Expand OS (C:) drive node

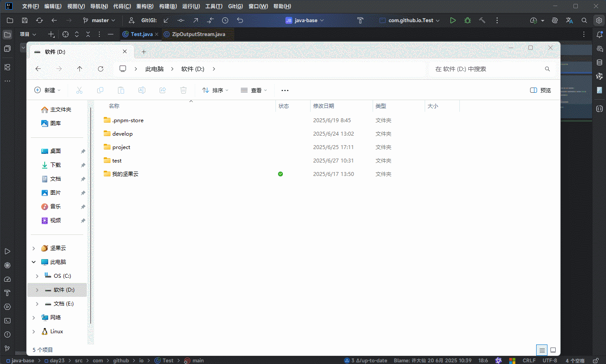click(37, 276)
